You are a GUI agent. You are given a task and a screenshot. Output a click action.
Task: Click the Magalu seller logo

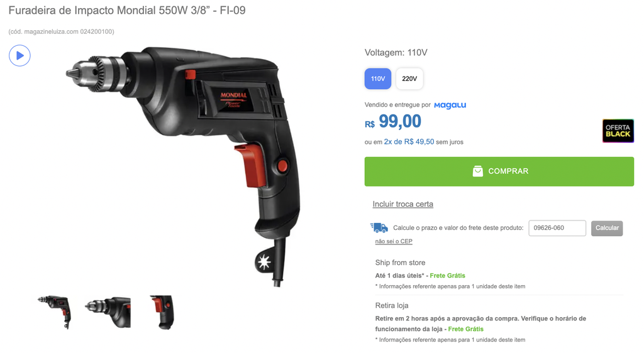tap(450, 105)
